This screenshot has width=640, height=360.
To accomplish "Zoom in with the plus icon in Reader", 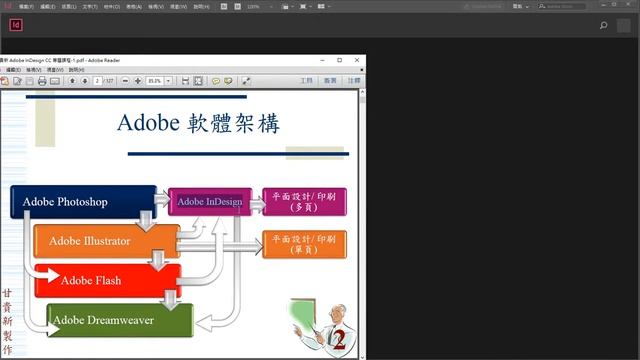I will coord(138,81).
